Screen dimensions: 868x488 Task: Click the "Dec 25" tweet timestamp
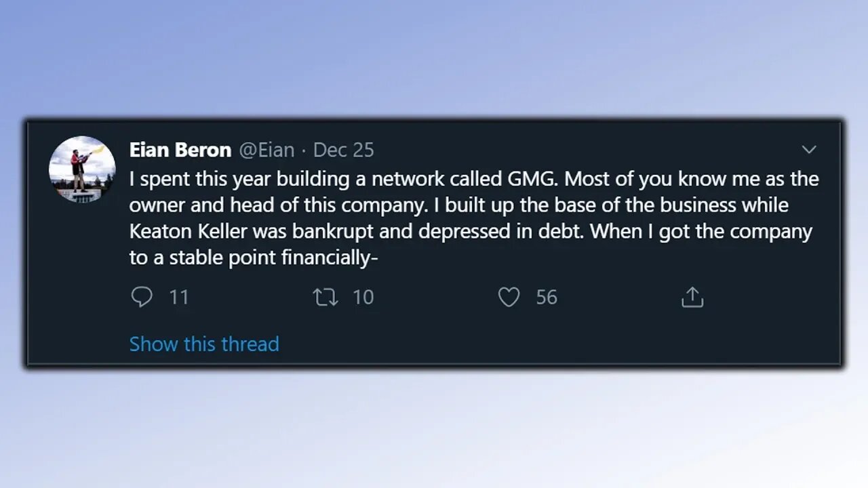coord(344,150)
